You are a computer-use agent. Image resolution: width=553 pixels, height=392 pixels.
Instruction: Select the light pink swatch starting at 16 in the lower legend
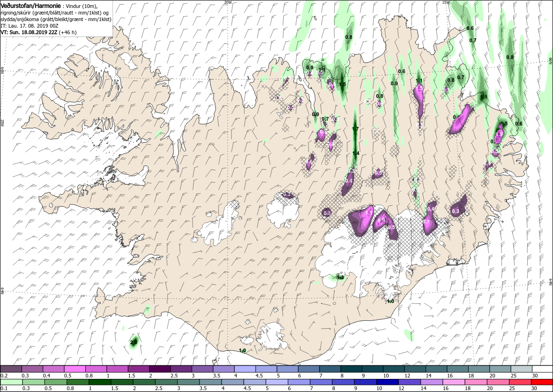[454, 383]
